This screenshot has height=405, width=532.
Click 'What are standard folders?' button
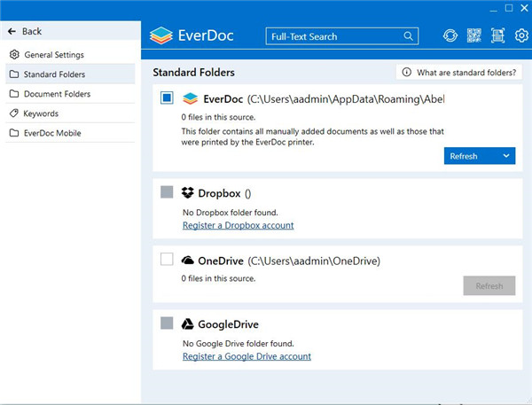459,72
